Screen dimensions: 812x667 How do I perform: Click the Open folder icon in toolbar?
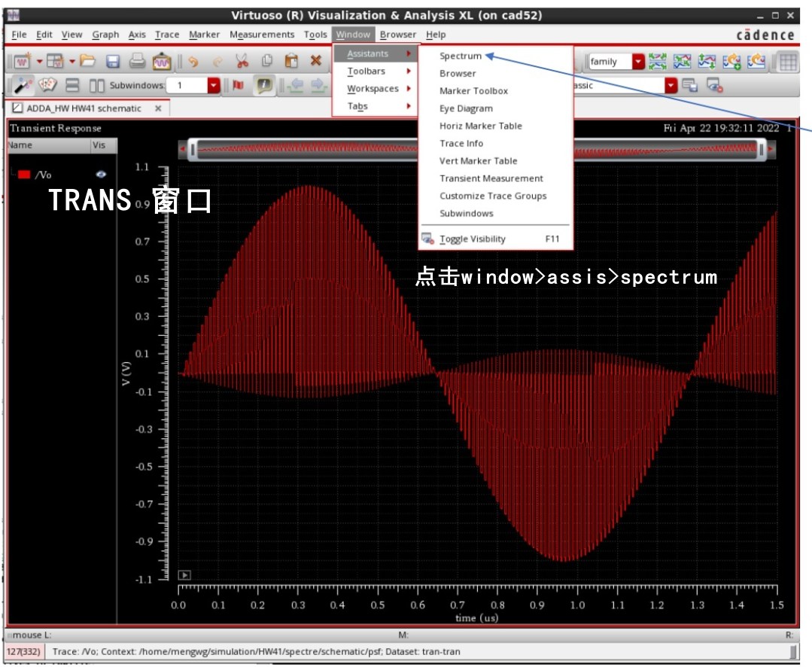point(88,61)
